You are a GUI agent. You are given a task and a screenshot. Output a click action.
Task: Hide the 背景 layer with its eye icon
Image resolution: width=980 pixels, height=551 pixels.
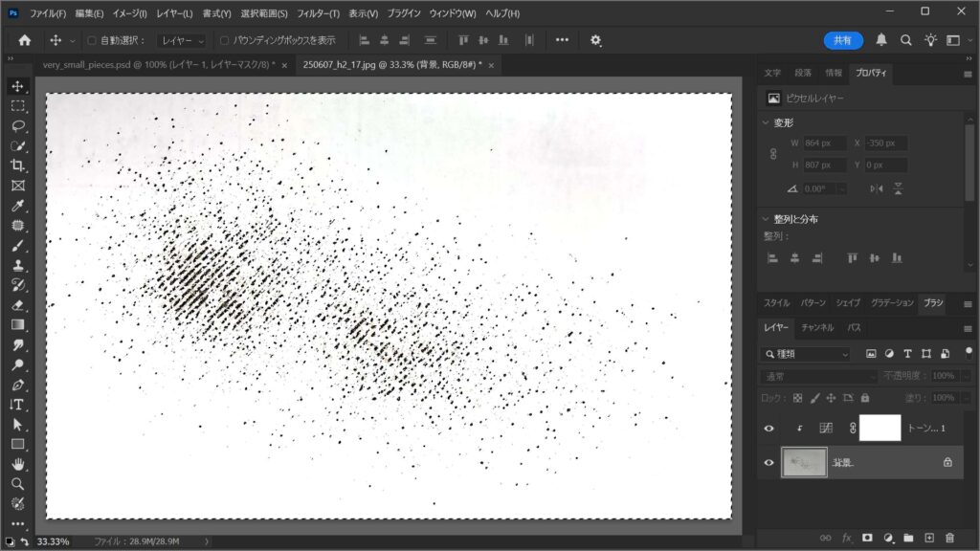[768, 462]
